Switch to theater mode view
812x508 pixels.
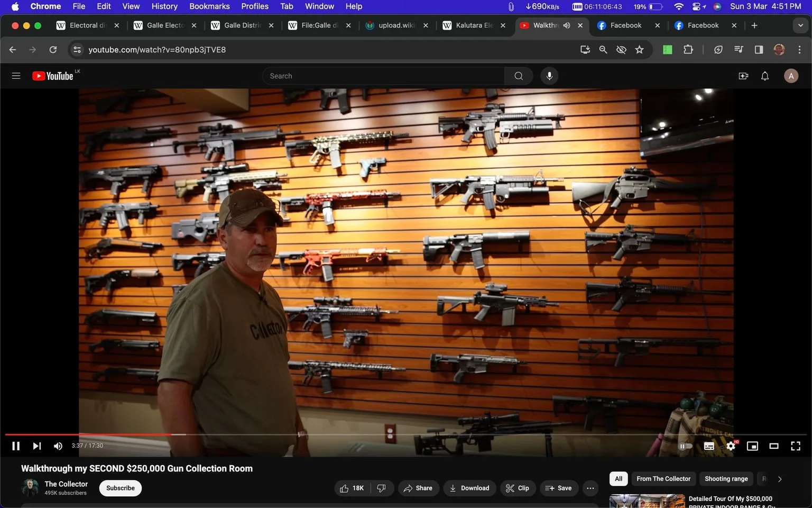[x=773, y=446]
